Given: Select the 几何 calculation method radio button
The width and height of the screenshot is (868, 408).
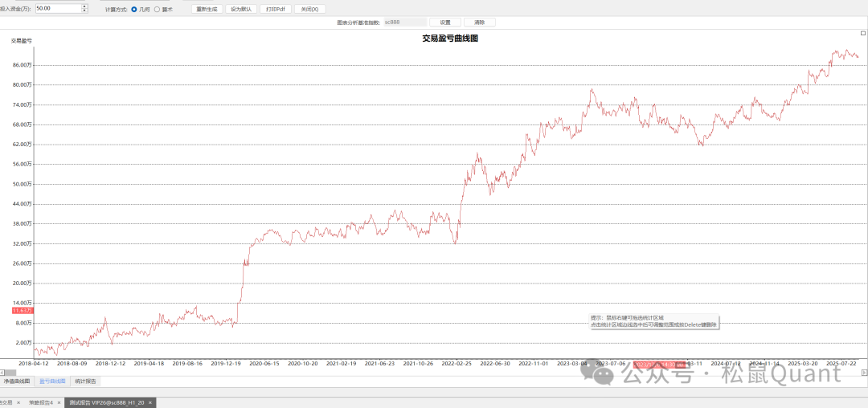Looking at the screenshot, I should [133, 9].
